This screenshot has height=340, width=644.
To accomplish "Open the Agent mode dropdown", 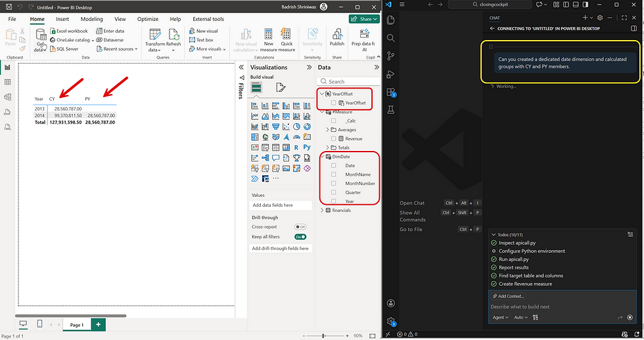I will point(500,318).
